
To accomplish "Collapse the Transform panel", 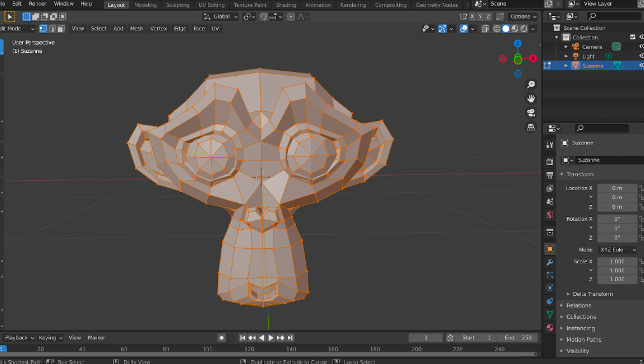I will [x=580, y=174].
